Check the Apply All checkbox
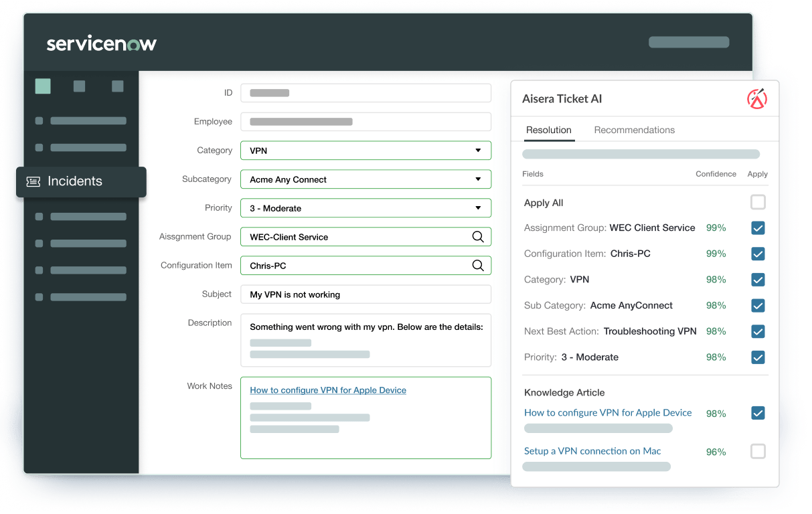The width and height of the screenshot is (812, 514). tap(758, 201)
